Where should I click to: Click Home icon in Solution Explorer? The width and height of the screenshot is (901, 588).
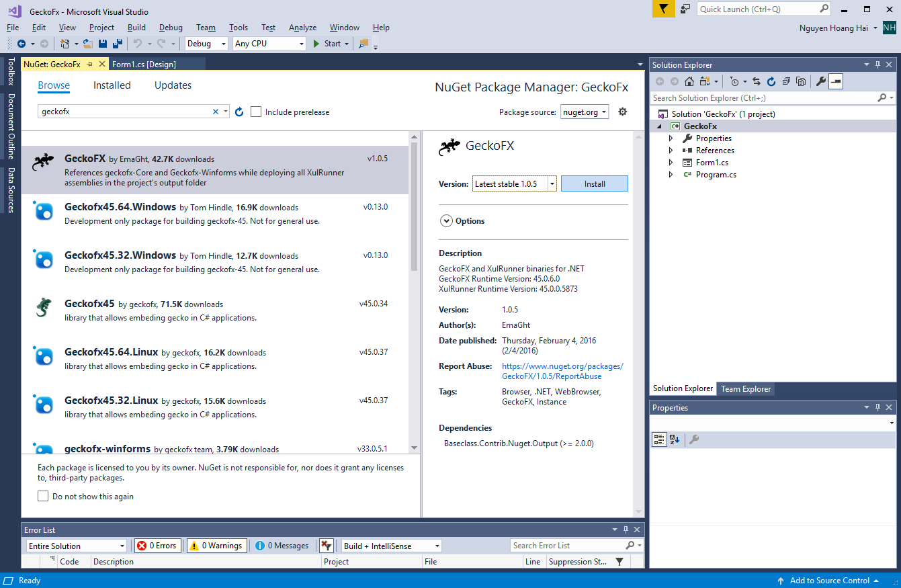[x=689, y=81]
